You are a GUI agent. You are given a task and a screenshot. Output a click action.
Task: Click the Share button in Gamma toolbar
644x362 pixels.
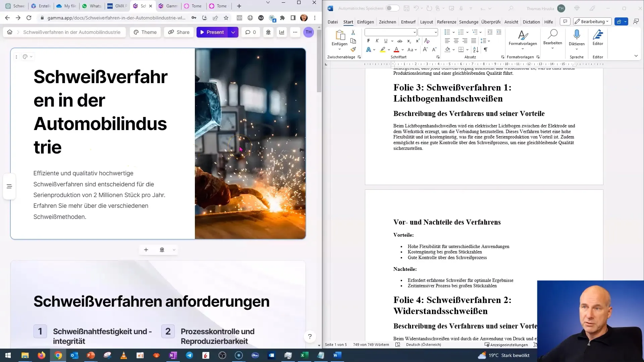tap(179, 32)
